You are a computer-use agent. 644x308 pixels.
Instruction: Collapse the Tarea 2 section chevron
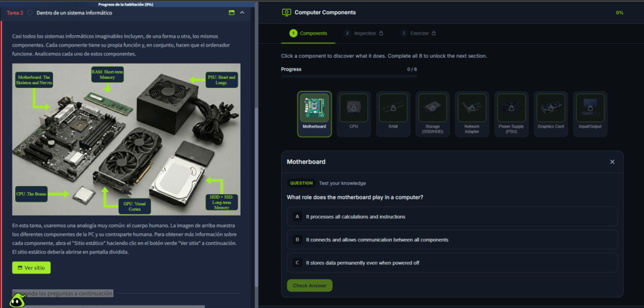coord(243,13)
